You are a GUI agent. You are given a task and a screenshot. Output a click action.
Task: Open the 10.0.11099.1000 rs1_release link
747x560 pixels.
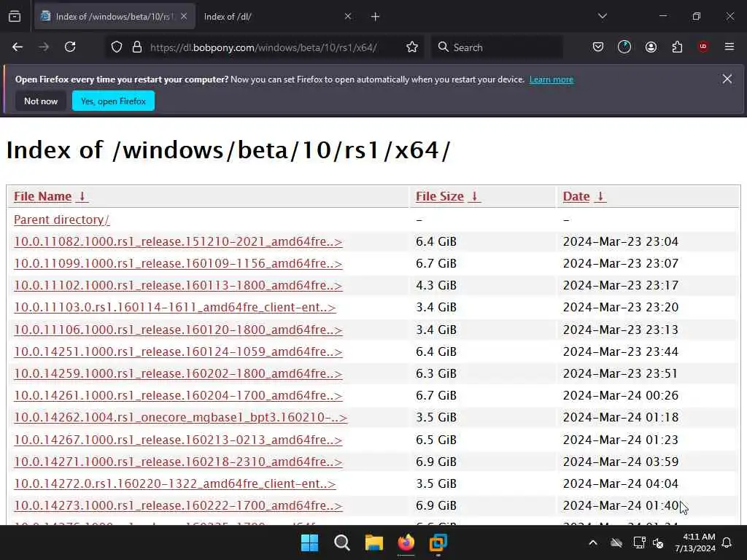coord(178,263)
